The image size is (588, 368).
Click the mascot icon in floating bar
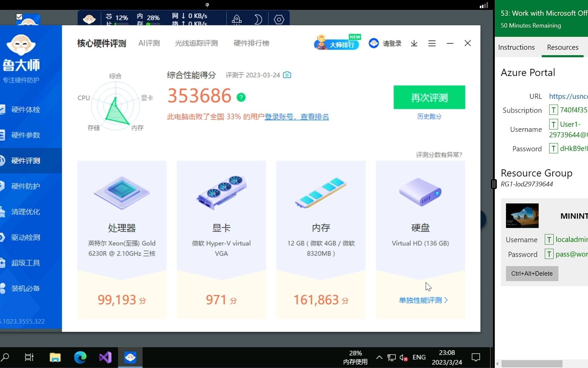(x=89, y=19)
